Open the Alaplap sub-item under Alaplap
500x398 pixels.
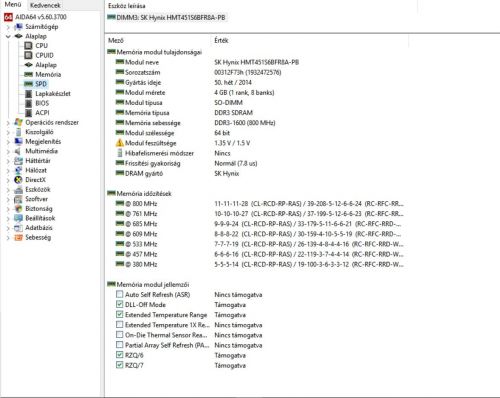click(46, 65)
